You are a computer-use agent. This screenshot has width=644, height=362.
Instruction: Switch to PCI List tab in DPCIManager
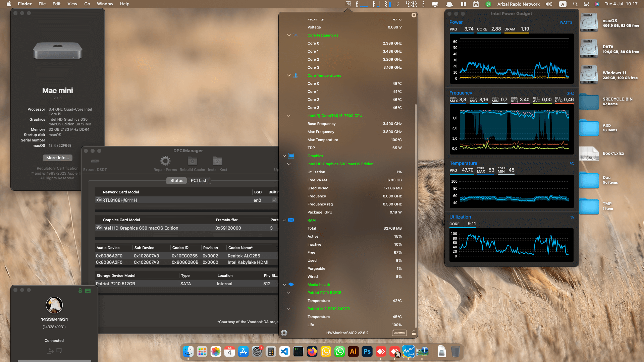click(198, 180)
